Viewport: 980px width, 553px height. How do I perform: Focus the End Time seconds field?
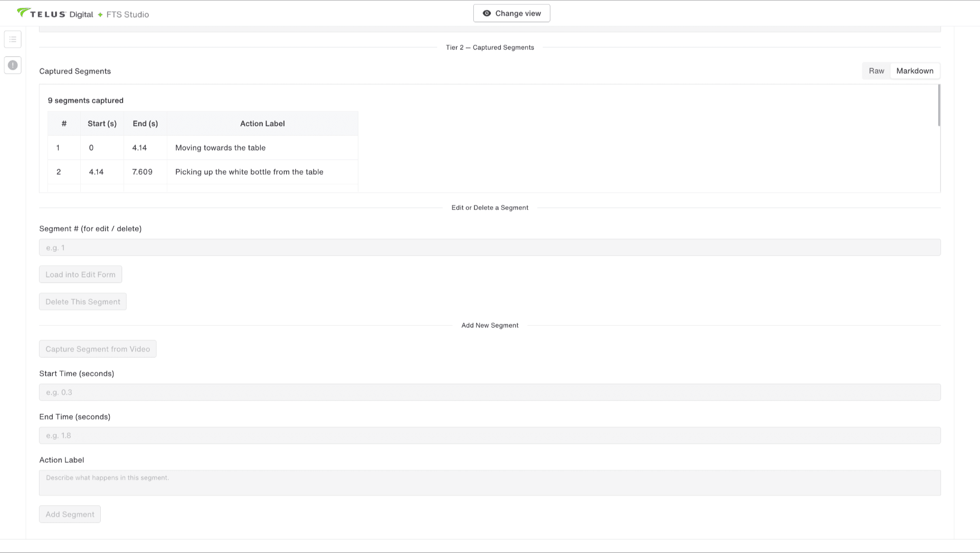coord(490,436)
